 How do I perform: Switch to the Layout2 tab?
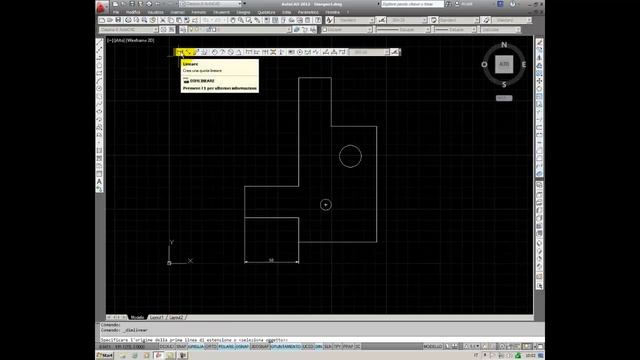pos(176,317)
